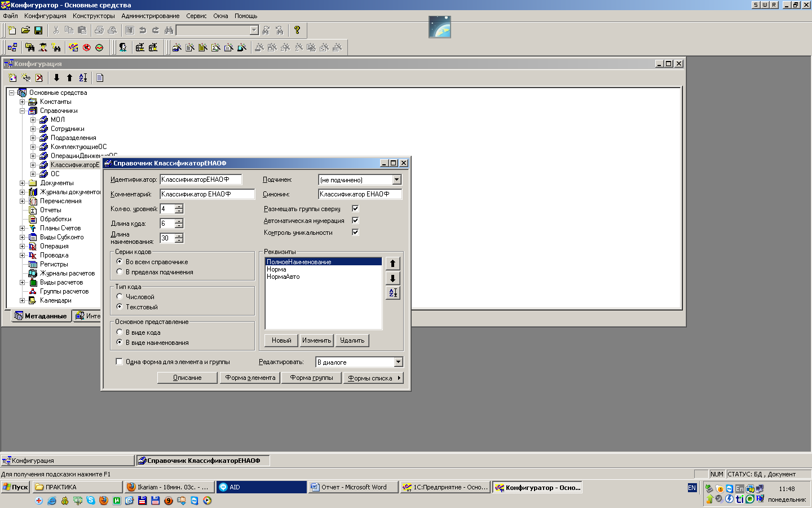Click the Paste clipboard icon
812x508 pixels.
pyautogui.click(x=82, y=30)
